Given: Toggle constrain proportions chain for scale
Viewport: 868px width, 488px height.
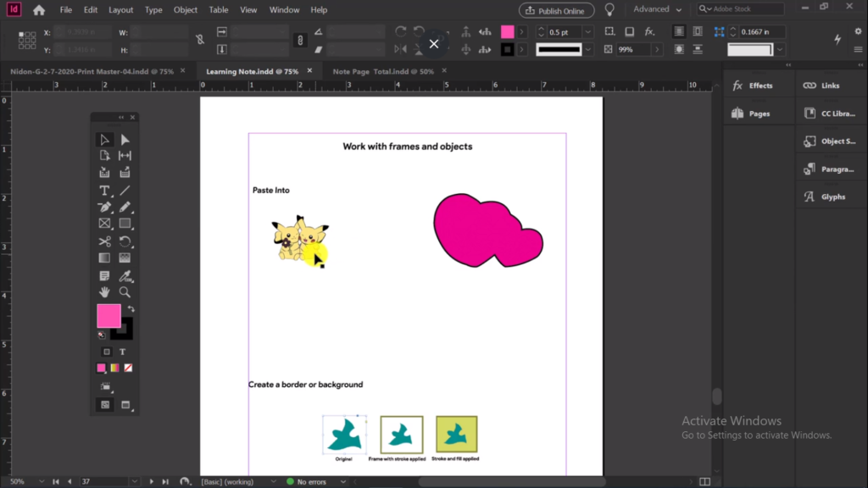Looking at the screenshot, I should [300, 41].
